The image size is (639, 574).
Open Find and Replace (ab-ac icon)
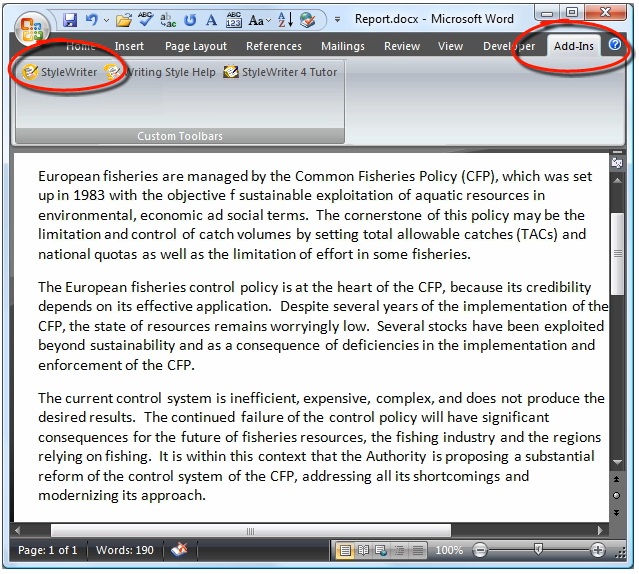coord(168,20)
